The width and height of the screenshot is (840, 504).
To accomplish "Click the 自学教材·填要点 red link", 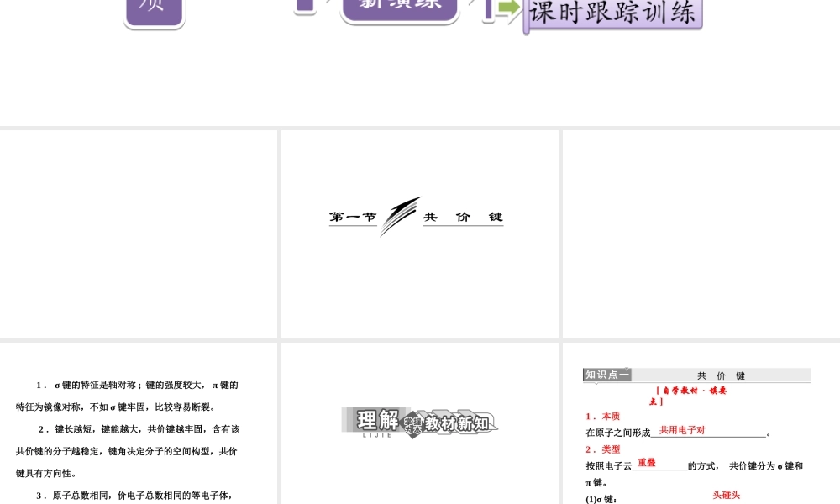I will click(693, 391).
